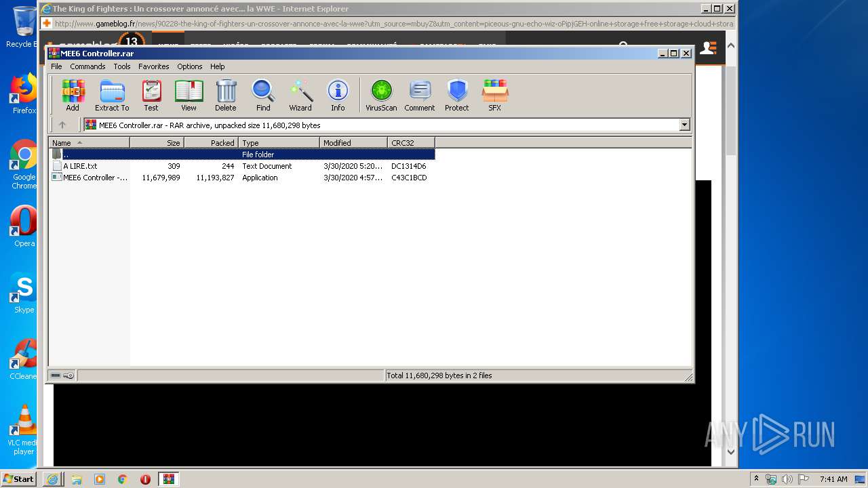Expand the archive path dropdown

pyautogui.click(x=684, y=125)
